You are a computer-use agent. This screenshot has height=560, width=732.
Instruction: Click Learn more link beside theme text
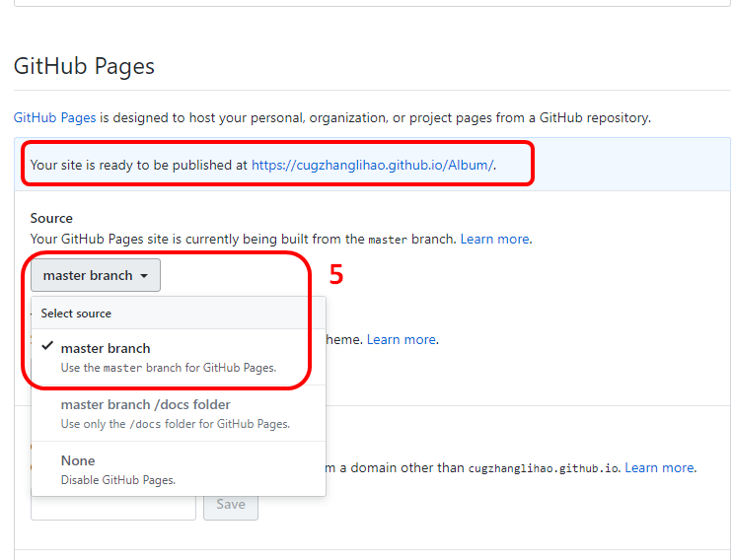pos(402,339)
